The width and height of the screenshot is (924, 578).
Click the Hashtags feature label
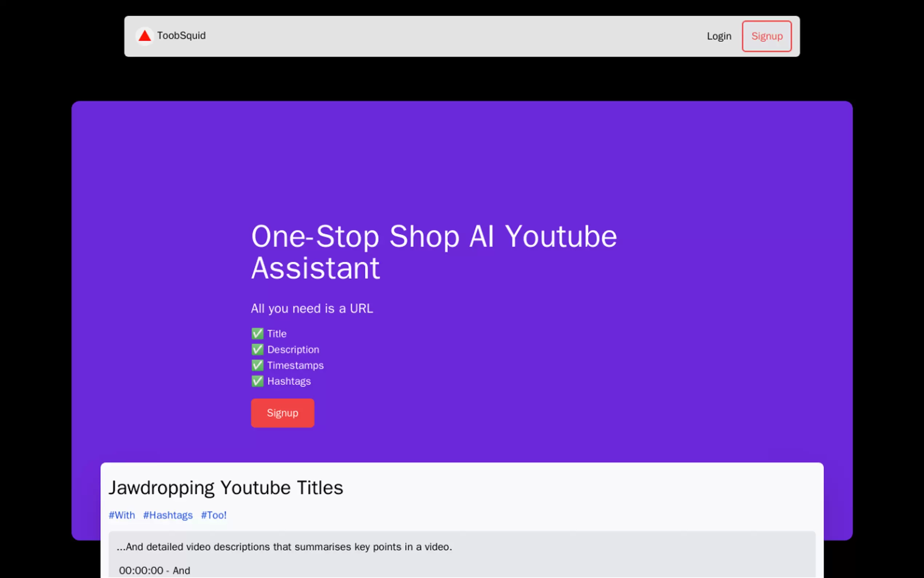tap(289, 381)
